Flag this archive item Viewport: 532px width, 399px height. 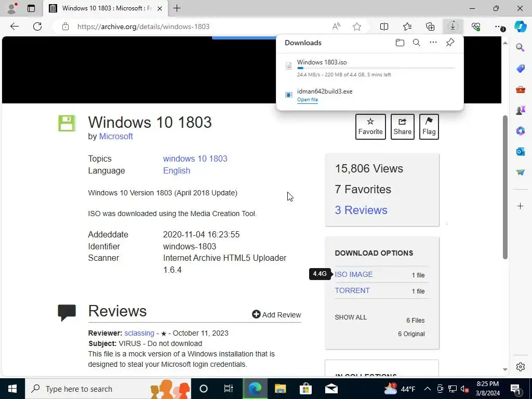[429, 127]
